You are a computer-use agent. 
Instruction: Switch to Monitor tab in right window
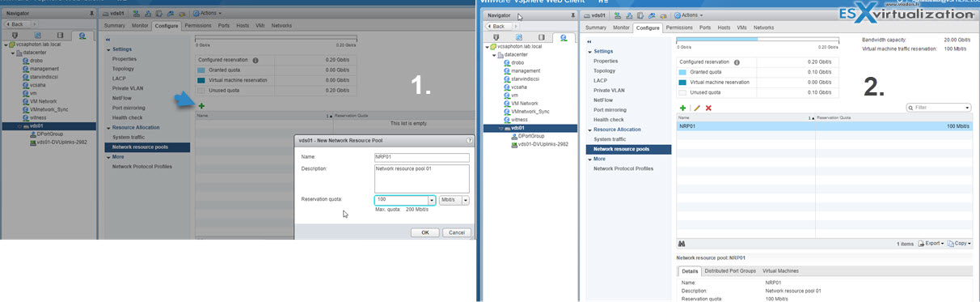click(621, 28)
